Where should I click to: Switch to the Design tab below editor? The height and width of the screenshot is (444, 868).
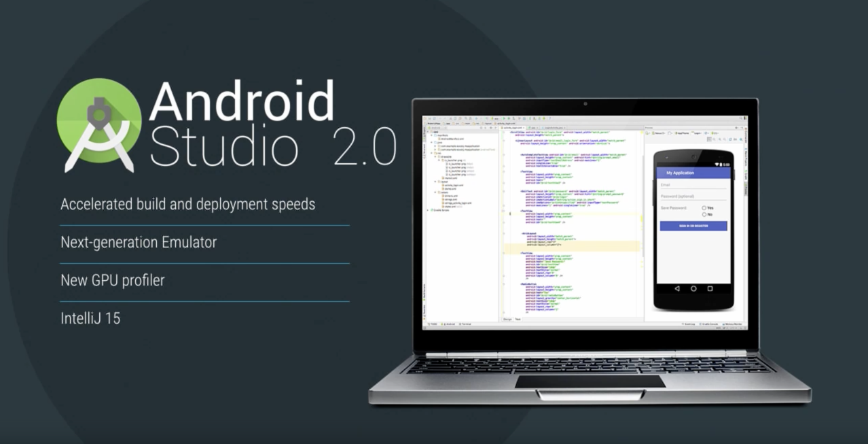tap(507, 319)
